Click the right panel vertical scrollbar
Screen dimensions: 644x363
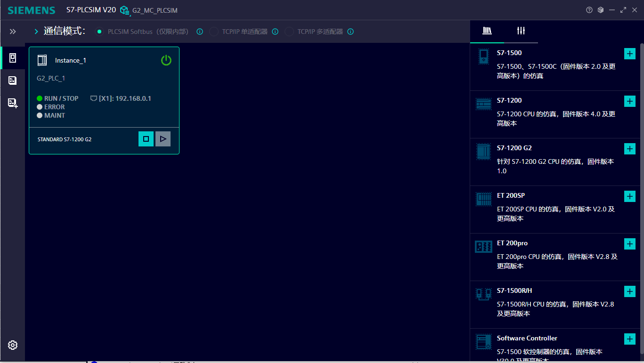click(x=641, y=188)
